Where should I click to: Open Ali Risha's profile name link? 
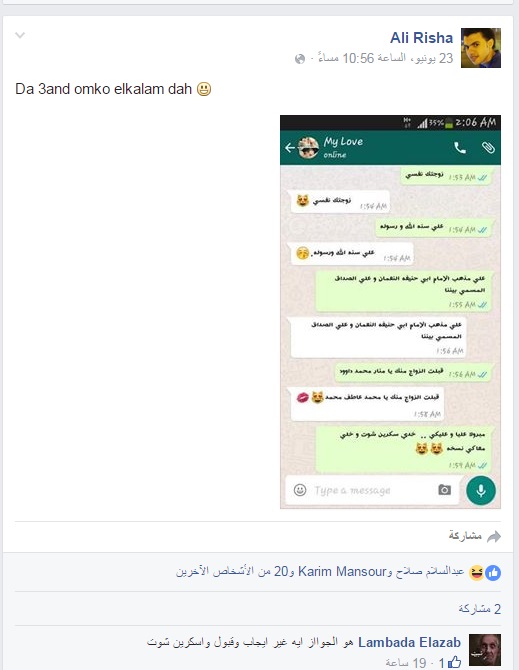(421, 38)
